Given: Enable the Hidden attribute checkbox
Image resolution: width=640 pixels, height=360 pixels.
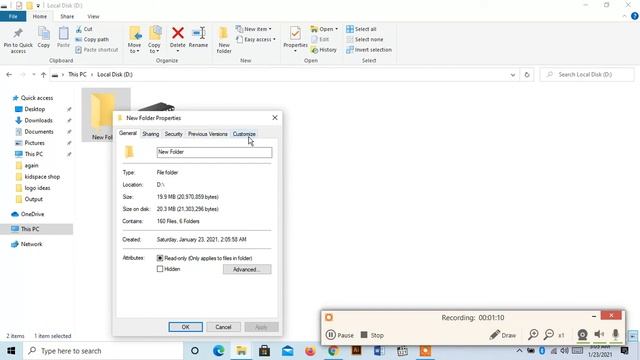Looking at the screenshot, I should click(160, 269).
